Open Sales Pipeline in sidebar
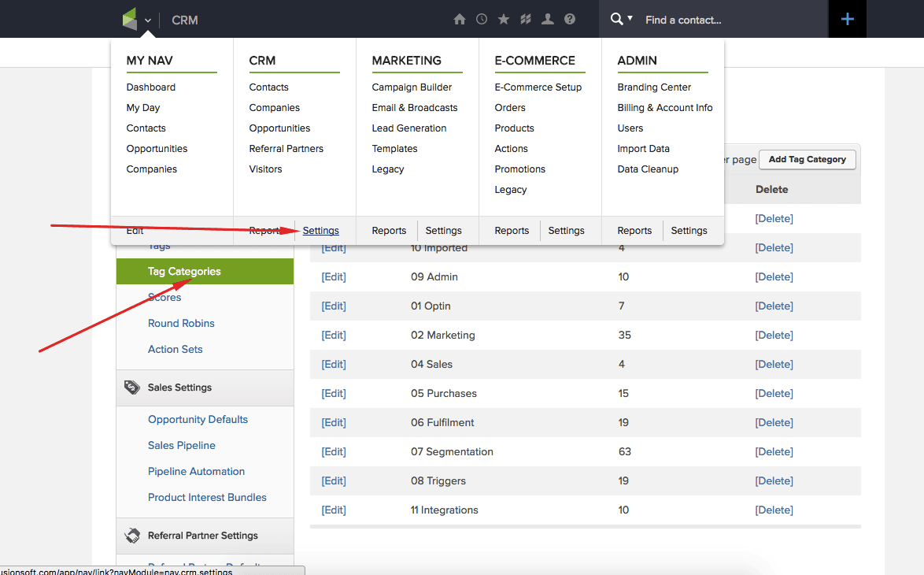 click(182, 445)
